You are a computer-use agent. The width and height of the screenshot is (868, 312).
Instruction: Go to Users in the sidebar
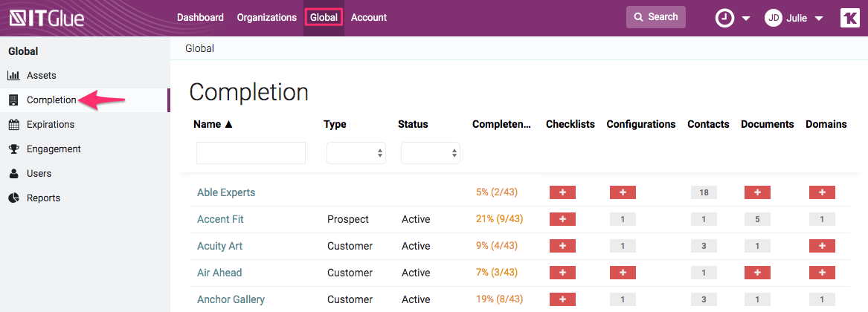pos(39,174)
